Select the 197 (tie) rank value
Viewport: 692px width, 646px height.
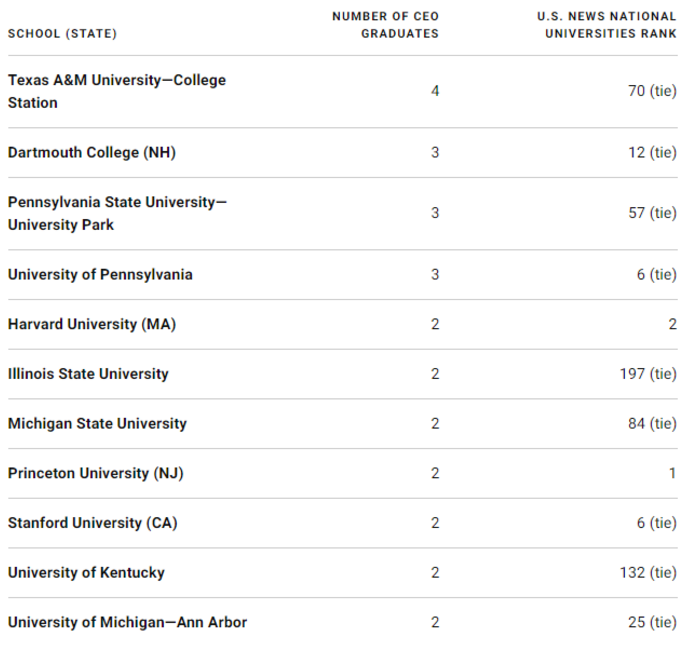(x=648, y=374)
